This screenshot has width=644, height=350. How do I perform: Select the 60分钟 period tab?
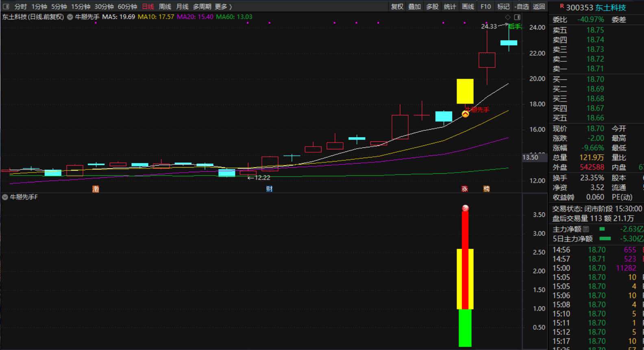127,6
